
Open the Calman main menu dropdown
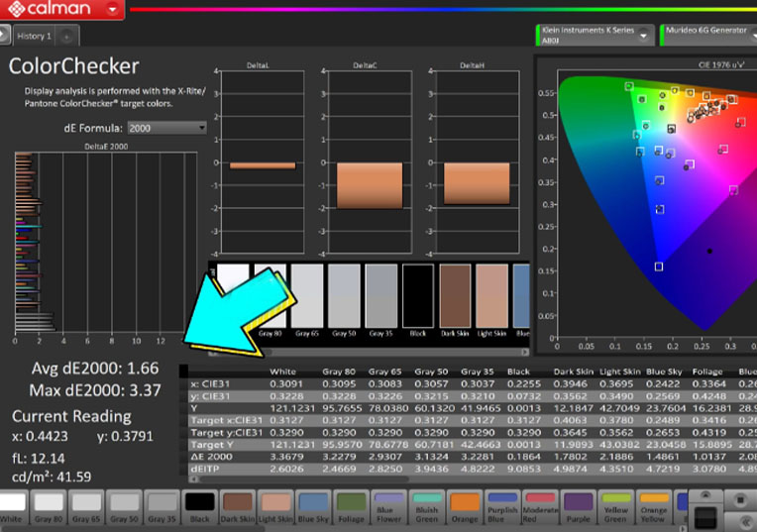pos(114,10)
